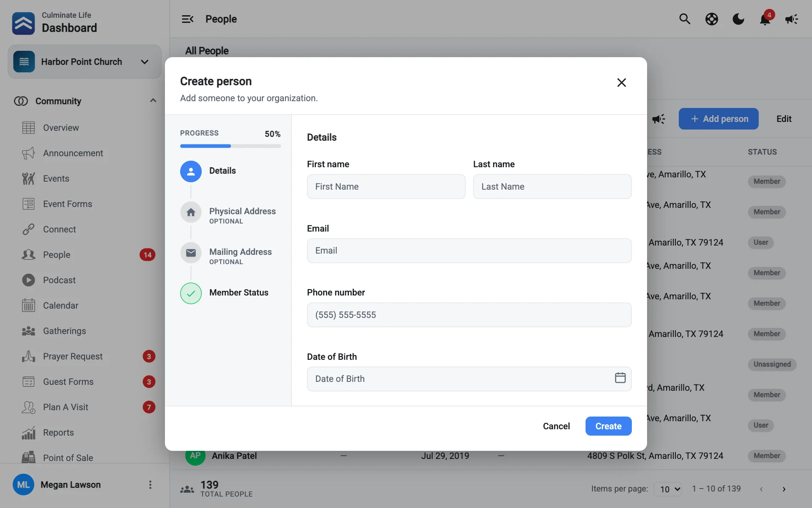Viewport: 812px width, 508px height.
Task: Click the Edit link beside Add person
Action: (x=784, y=119)
